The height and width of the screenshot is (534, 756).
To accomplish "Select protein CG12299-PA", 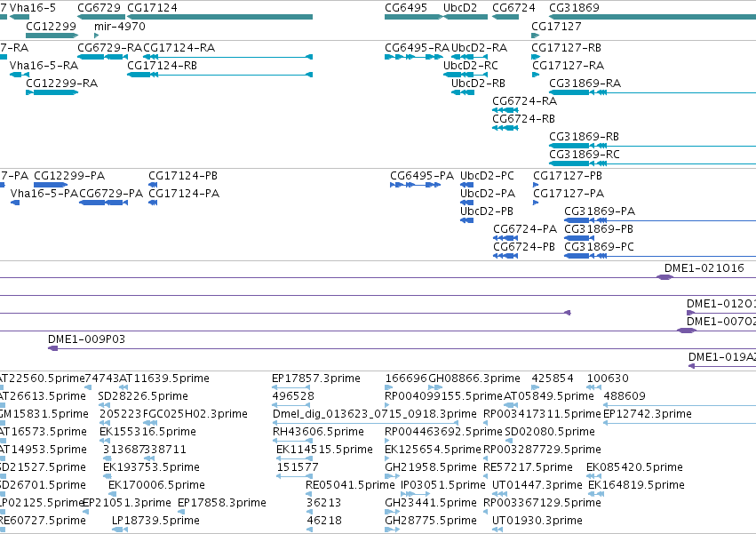I will coord(69,176).
